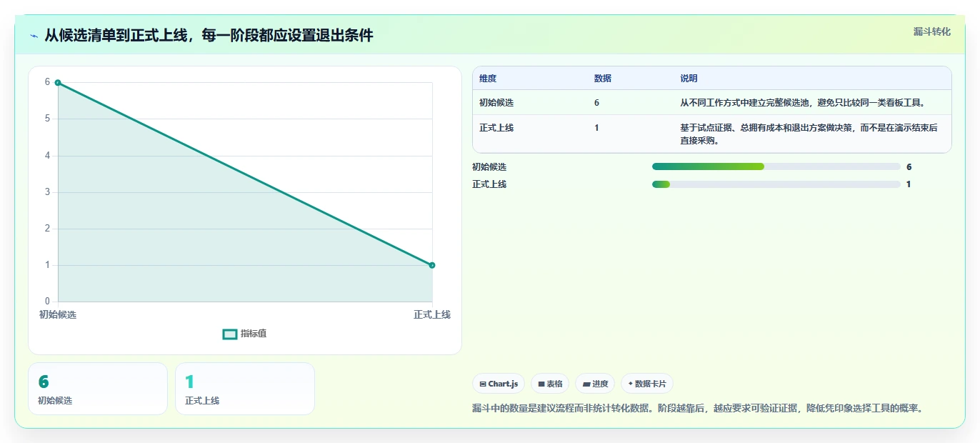Screen dimensions: 980x443
Task: Select the 初始候选 cell in the table
Action: click(x=496, y=103)
